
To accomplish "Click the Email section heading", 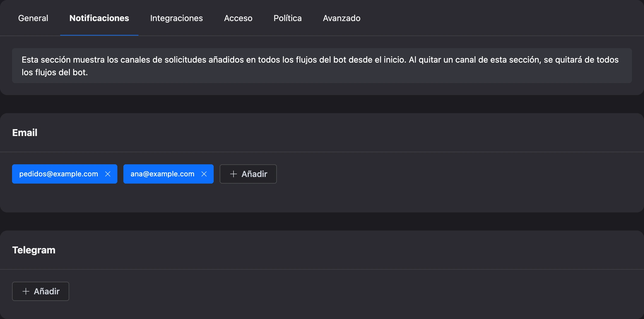I will tap(25, 133).
